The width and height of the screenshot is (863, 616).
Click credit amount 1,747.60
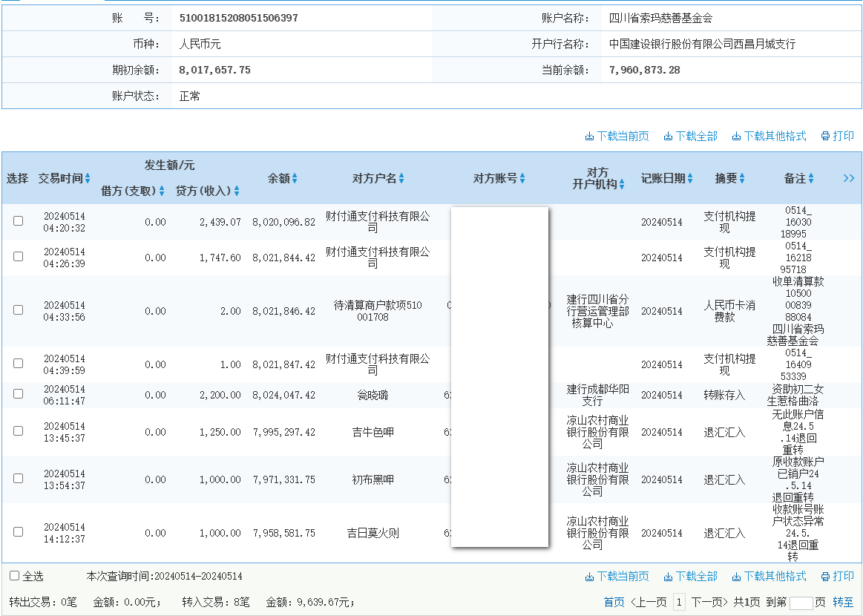[x=220, y=258]
